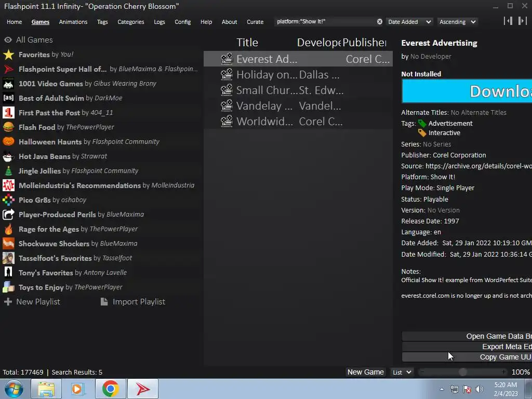Open the List layout dropdown

pyautogui.click(x=402, y=372)
